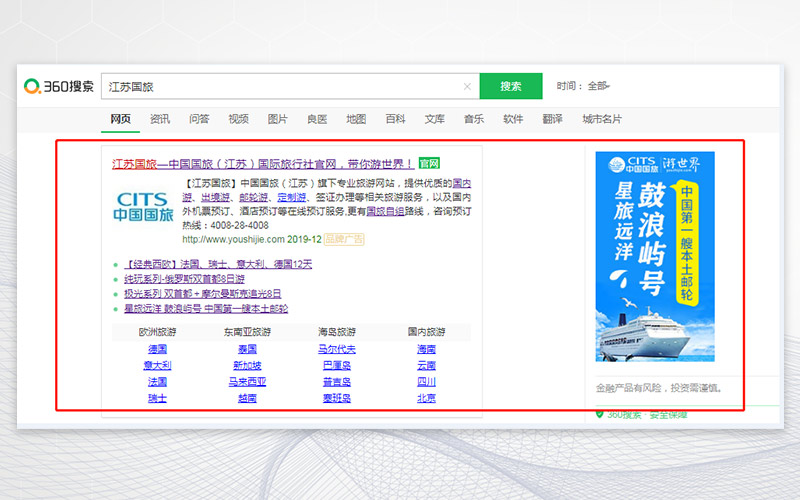Go to the 翻译 tab
Screen dimensions: 800x500
(553, 119)
